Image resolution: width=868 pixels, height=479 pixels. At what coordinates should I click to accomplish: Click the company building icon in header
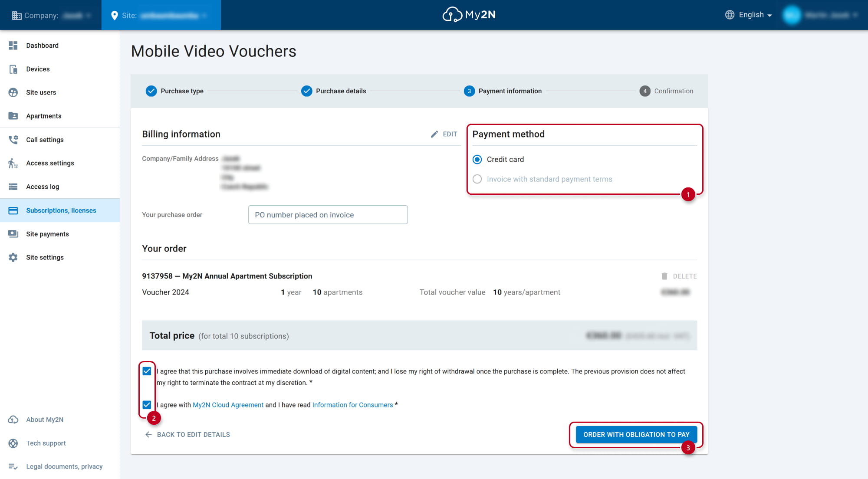[x=16, y=15]
